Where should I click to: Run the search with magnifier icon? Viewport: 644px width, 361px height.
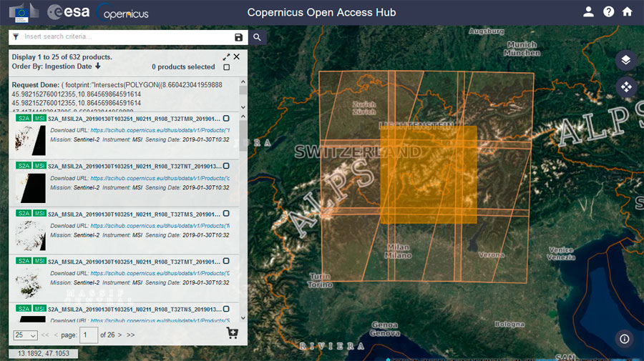[x=257, y=37]
